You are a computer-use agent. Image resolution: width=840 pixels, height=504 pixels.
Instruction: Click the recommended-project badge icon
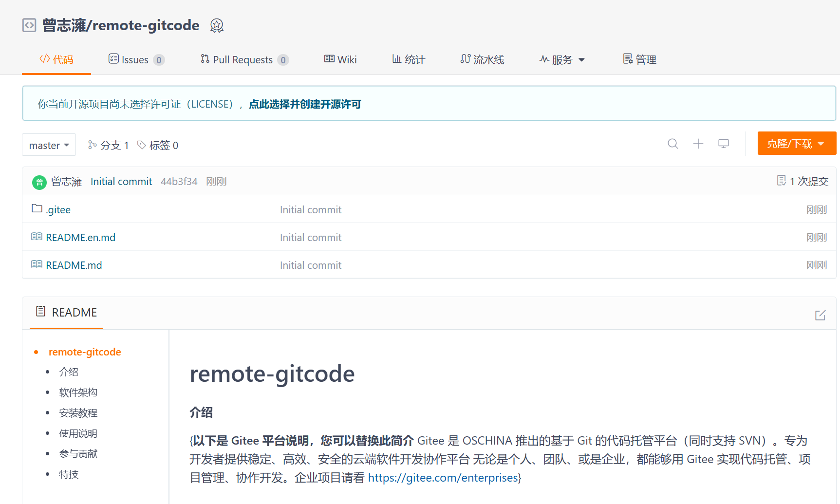(x=217, y=25)
